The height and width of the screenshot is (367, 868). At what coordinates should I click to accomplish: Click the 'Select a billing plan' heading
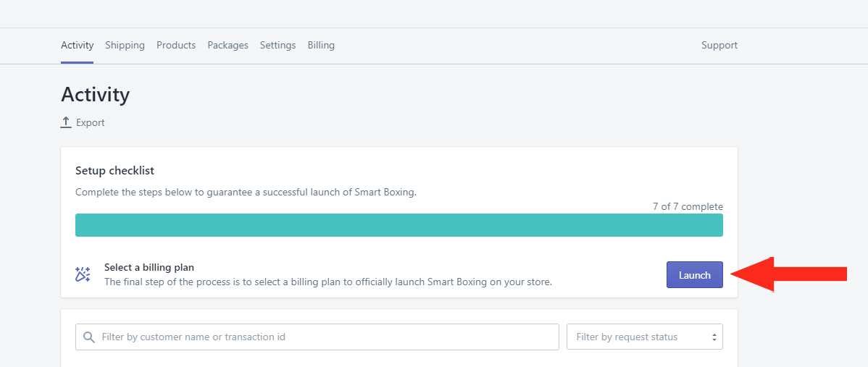[149, 268]
